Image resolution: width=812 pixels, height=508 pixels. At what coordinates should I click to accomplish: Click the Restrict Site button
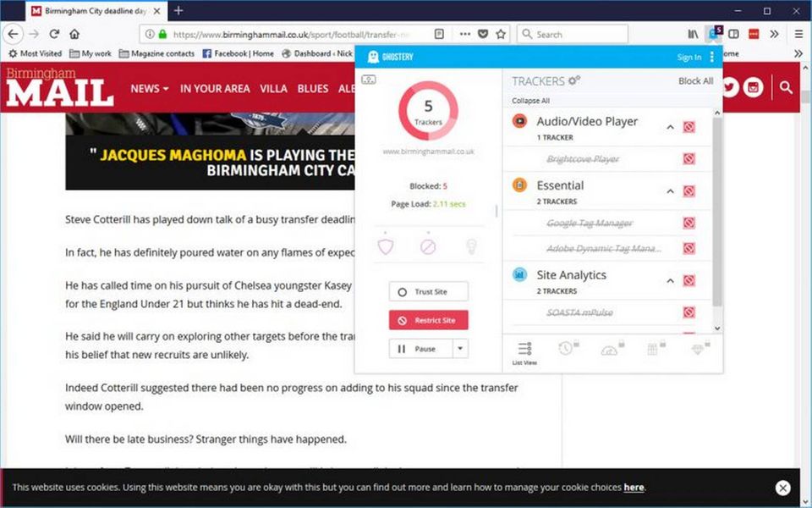[428, 321]
